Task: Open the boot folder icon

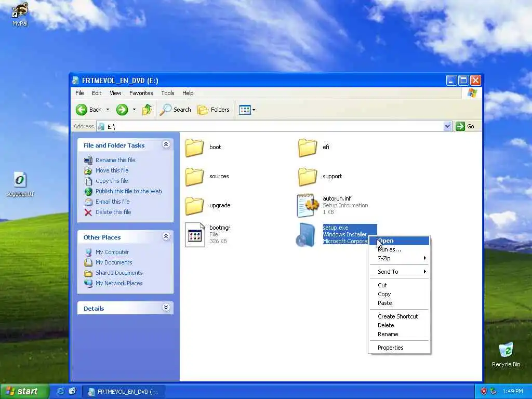Action: [x=194, y=148]
